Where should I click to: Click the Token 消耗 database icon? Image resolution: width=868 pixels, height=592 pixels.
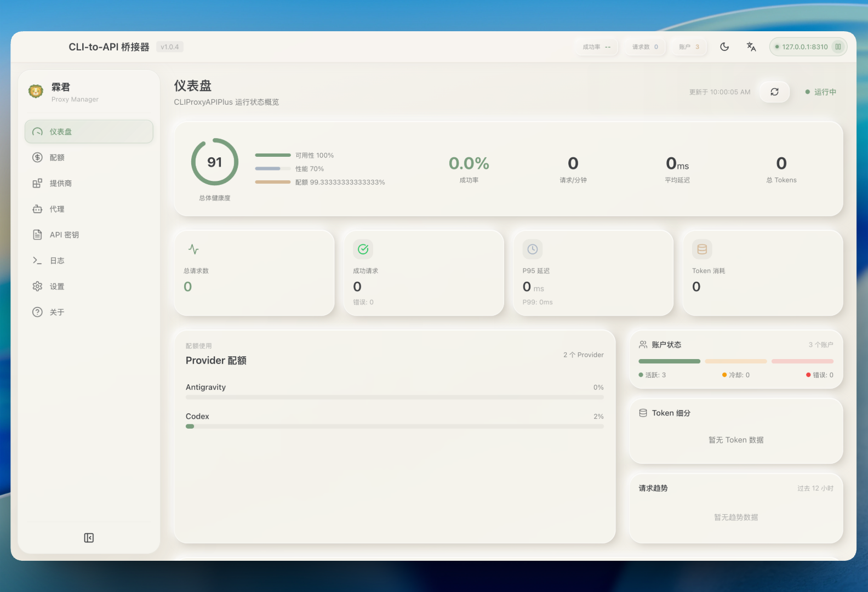(702, 249)
